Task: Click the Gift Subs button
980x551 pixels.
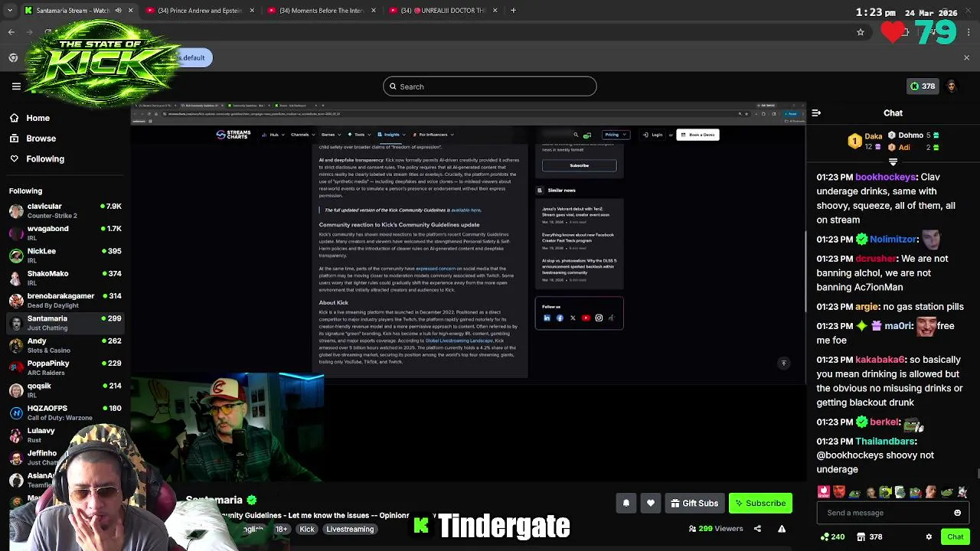Action: 694,503
